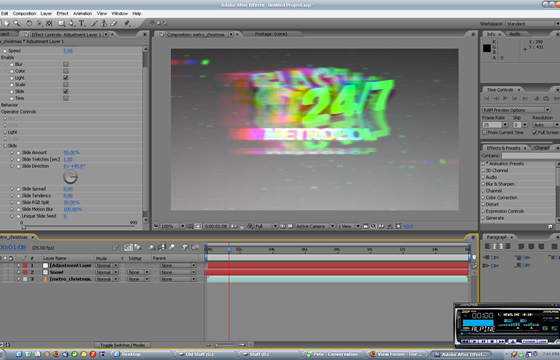Click the Unique Slide Seed slider
This screenshot has width=560, height=360.
(x=79, y=227)
